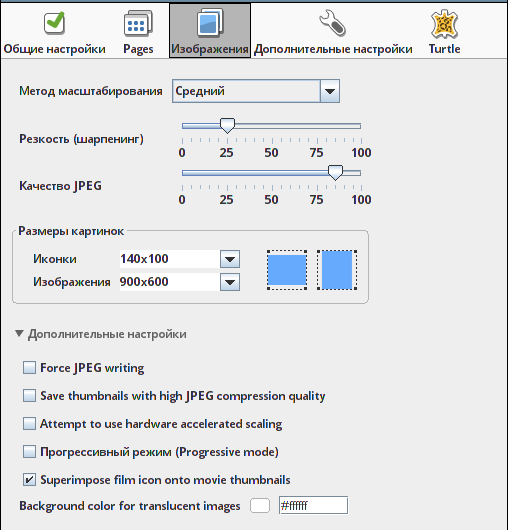508x530 pixels.
Task: Enable Attempt to use hardware accelerated scaling
Action: pyautogui.click(x=29, y=424)
